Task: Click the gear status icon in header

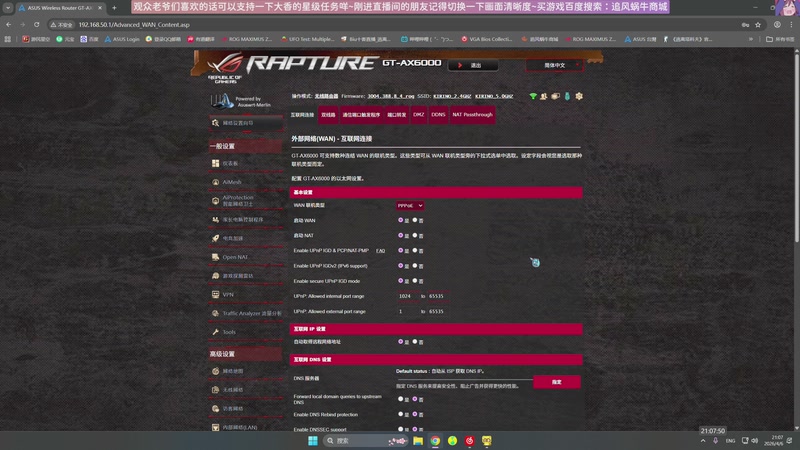Action: point(579,96)
